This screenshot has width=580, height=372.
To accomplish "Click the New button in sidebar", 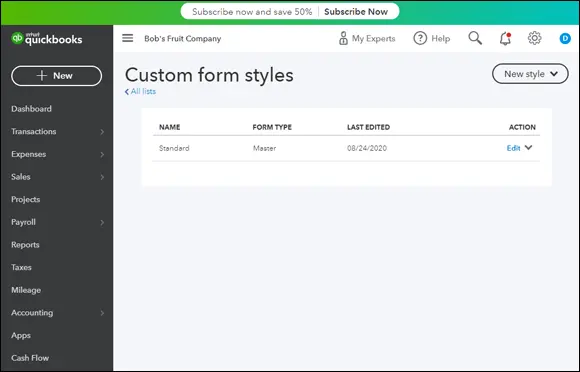I will coord(56,76).
